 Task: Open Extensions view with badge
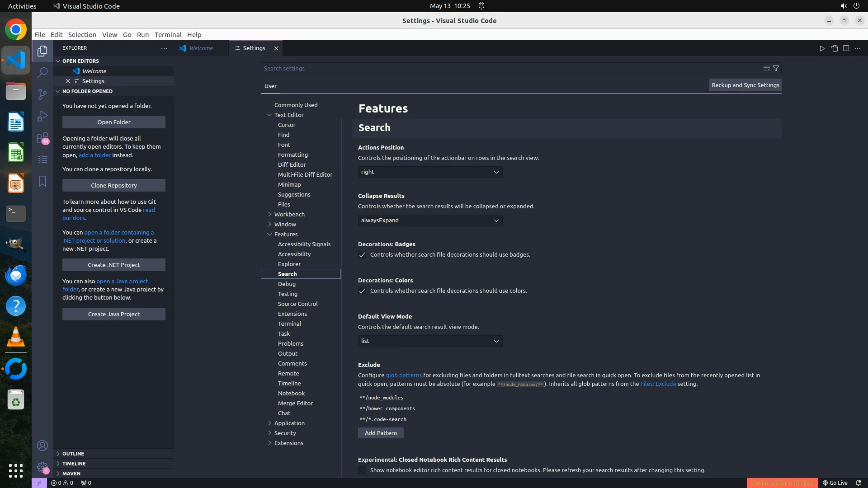point(42,138)
